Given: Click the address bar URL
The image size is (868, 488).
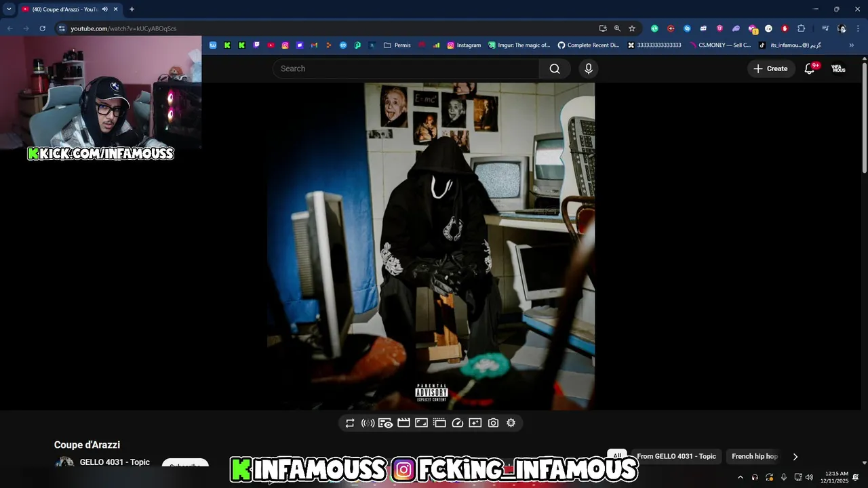Looking at the screenshot, I should (123, 28).
